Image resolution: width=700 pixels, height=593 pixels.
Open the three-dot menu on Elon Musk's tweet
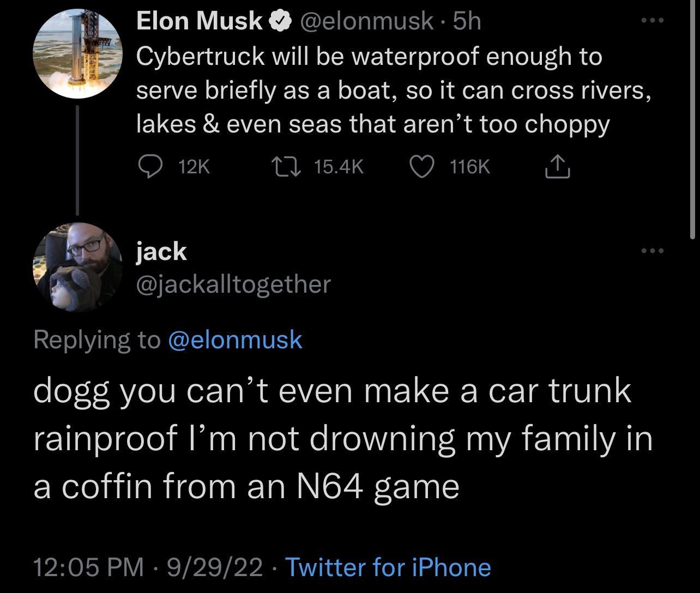pos(653,19)
